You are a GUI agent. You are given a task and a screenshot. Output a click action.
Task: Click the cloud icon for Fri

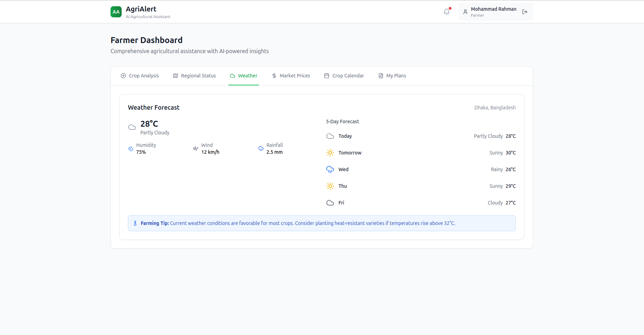(x=330, y=203)
